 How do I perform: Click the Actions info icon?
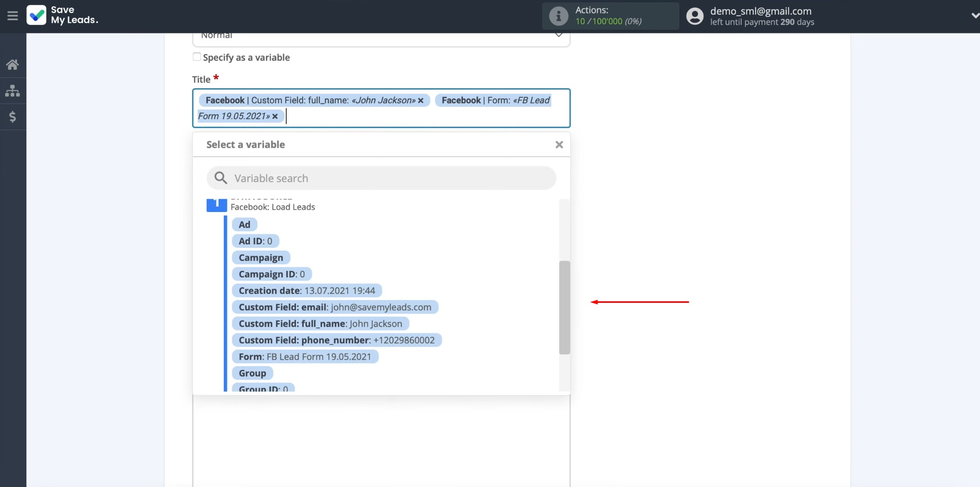(558, 16)
